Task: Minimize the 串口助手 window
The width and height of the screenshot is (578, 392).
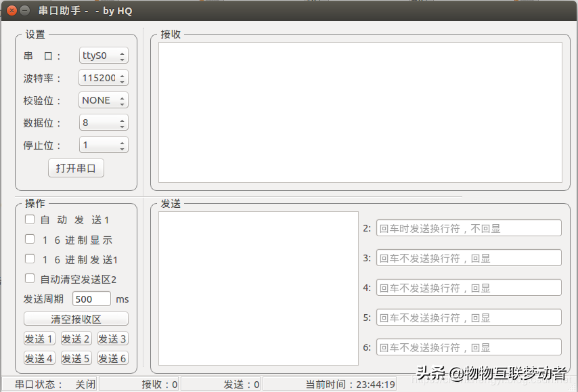Action: [x=24, y=11]
